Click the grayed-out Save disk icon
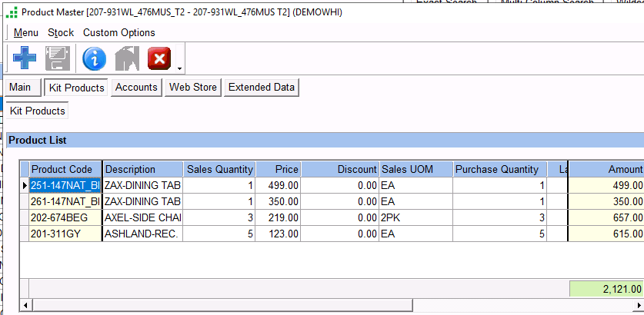Viewport: 644px width, 315px height. pyautogui.click(x=58, y=58)
